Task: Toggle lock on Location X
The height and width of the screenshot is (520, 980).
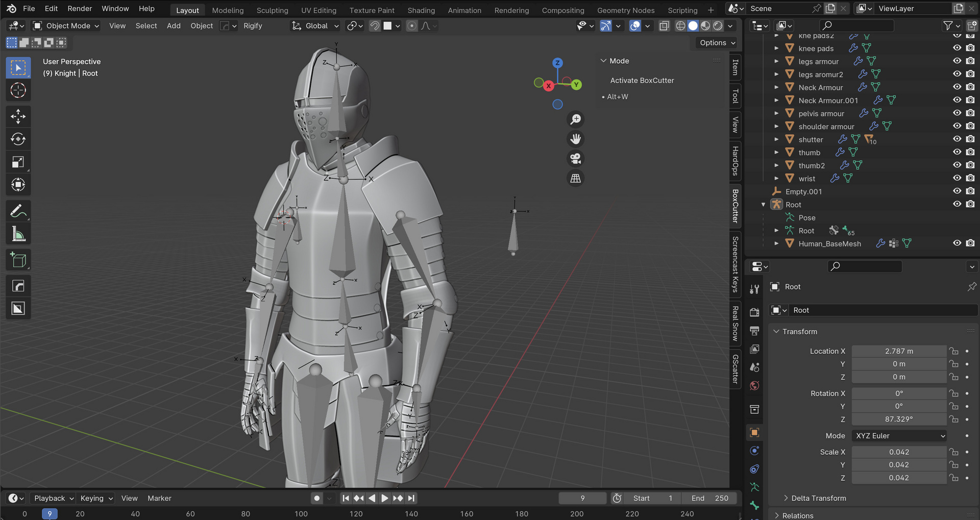Action: pyautogui.click(x=953, y=351)
